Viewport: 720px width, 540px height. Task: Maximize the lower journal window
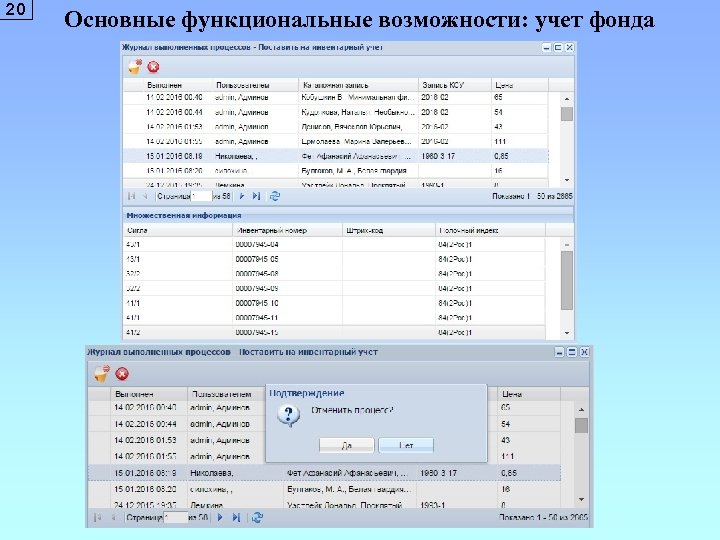click(572, 352)
